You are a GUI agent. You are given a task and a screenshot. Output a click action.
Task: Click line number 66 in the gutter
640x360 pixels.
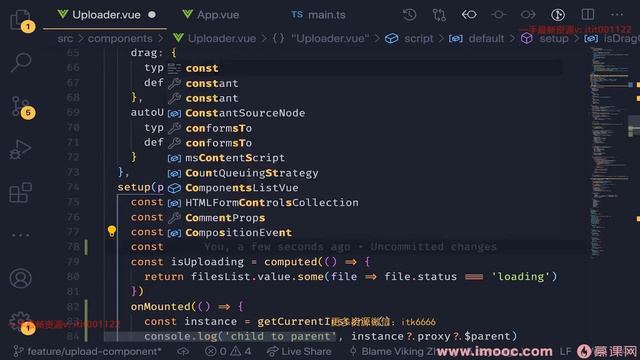[73, 68]
